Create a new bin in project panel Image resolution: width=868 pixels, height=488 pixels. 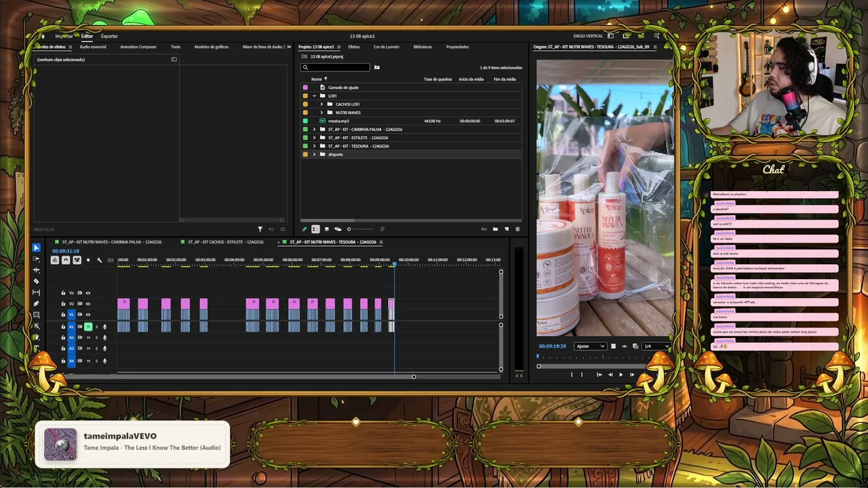coord(495,229)
